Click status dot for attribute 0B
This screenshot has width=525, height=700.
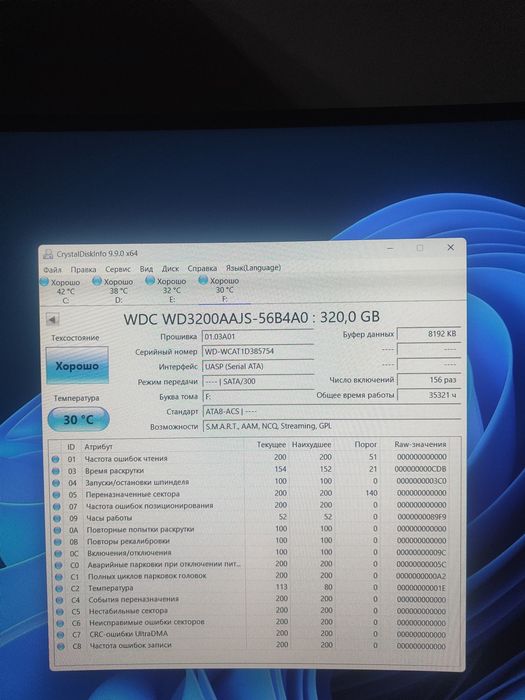tap(58, 542)
